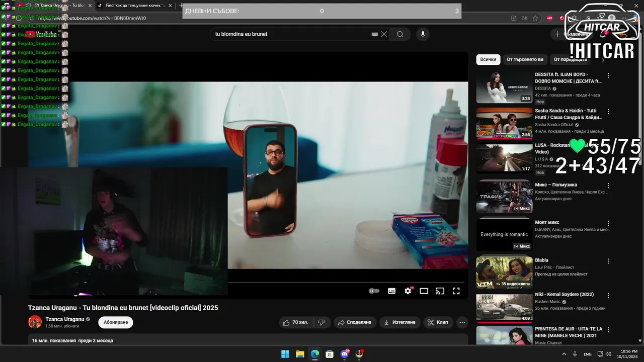Open Tzanca Uraganu channel name link

click(x=64, y=319)
